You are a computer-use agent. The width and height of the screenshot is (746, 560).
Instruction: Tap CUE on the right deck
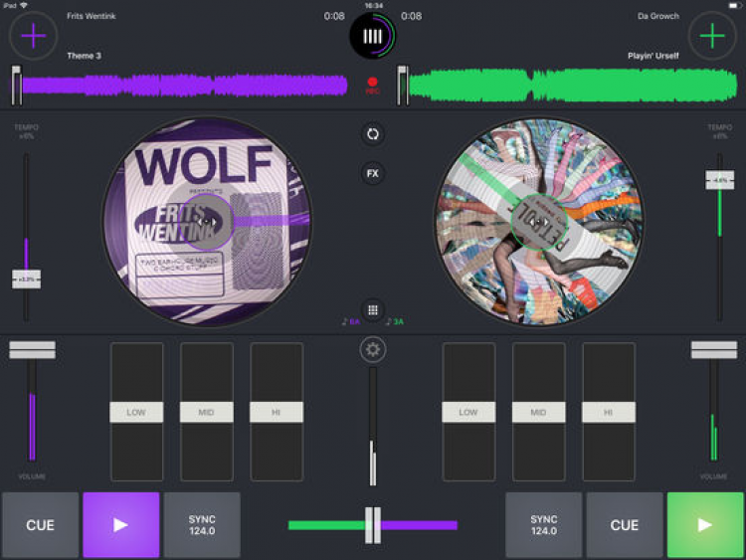pos(625,525)
